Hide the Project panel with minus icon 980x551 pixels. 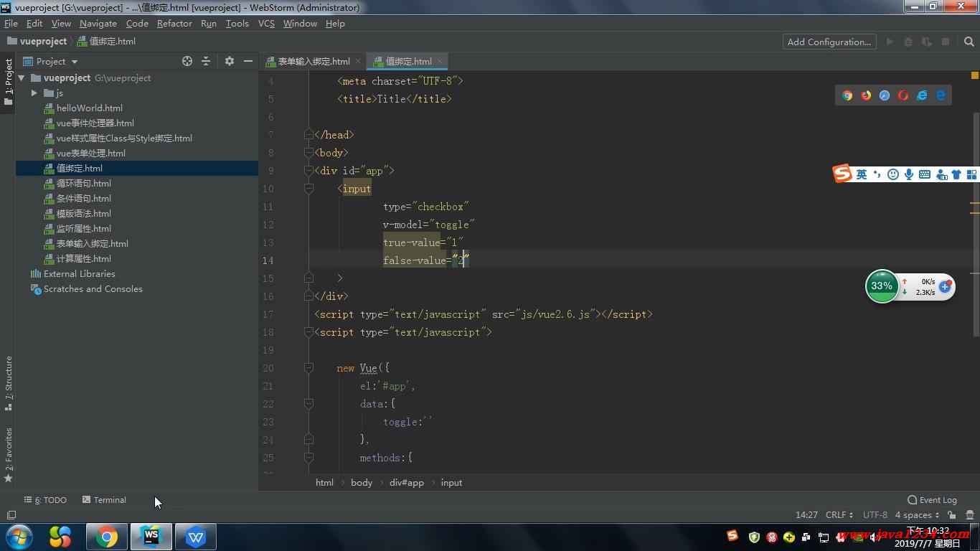(x=248, y=61)
